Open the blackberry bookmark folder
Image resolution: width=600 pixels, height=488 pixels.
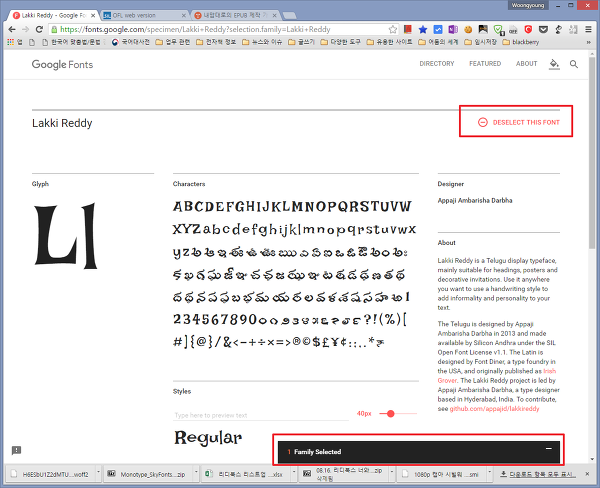coord(520,42)
